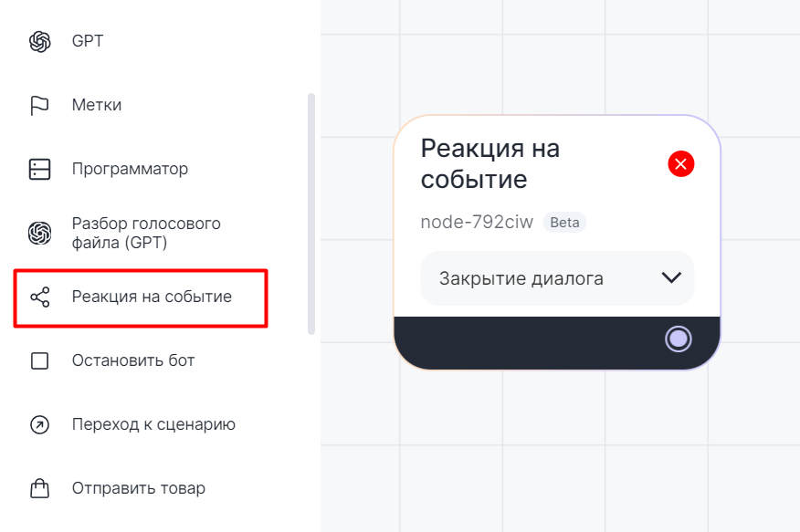Click the GPT logo icon in sidebar
The width and height of the screenshot is (800, 532).
pos(39,42)
